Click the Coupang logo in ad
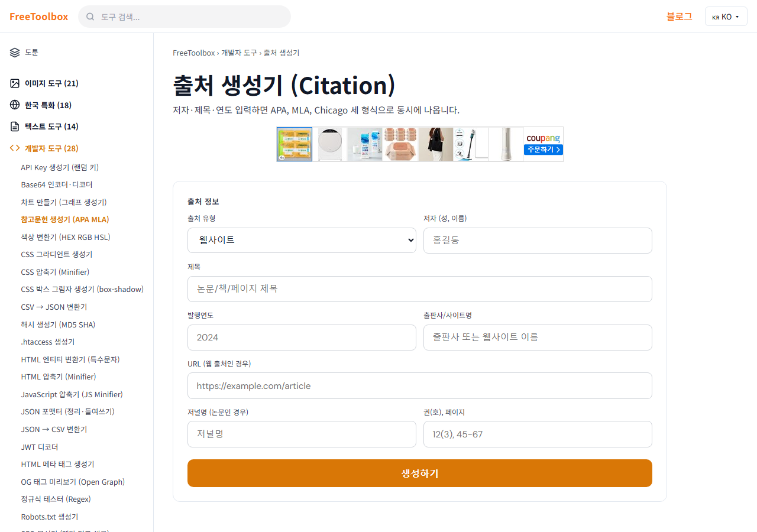This screenshot has width=757, height=532. 543,138
